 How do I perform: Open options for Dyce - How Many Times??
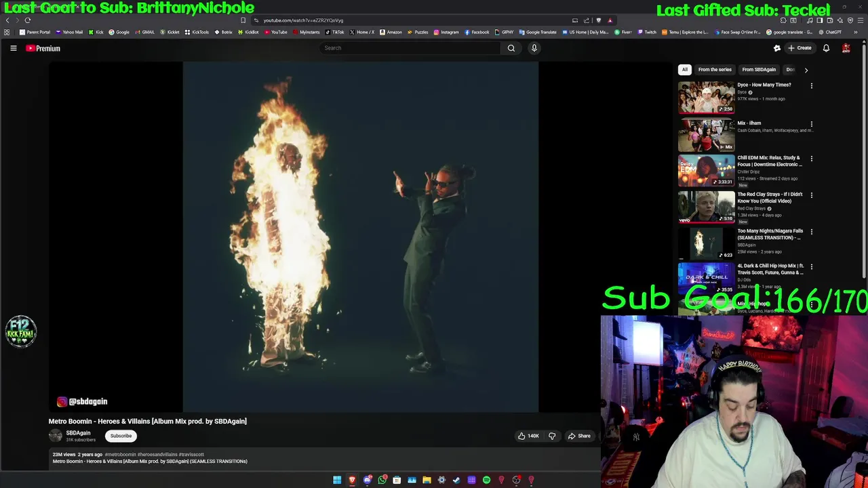click(811, 86)
